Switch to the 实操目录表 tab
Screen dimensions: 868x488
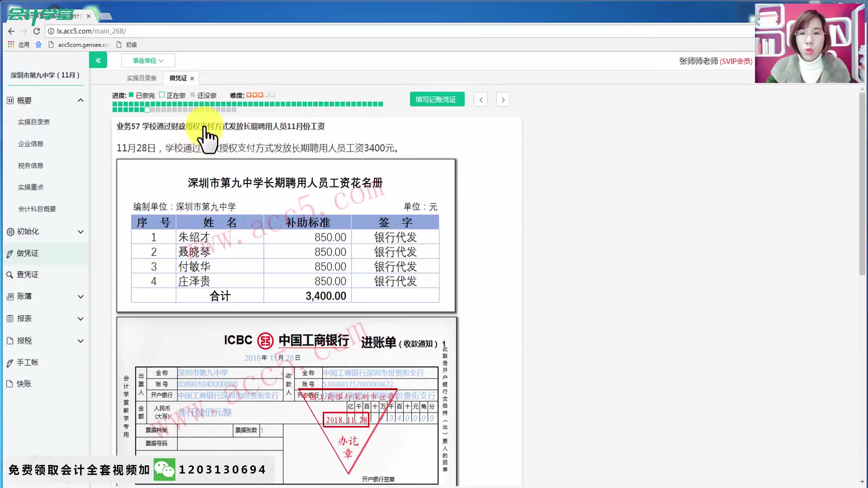click(x=141, y=78)
